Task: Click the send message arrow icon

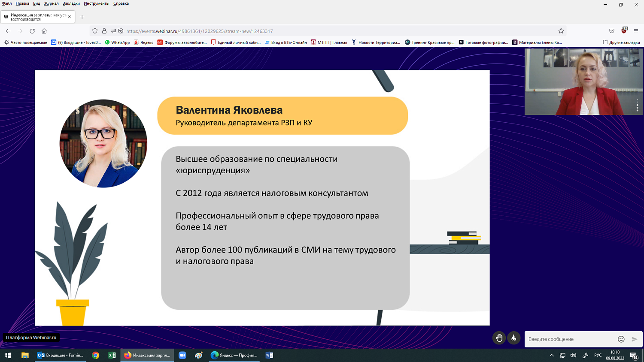Action: [x=635, y=339]
